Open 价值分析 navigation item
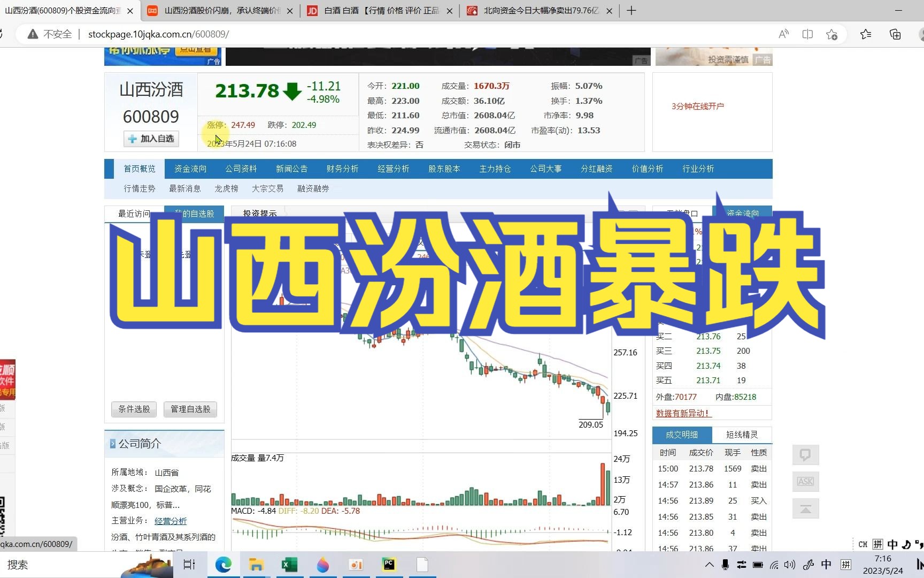 [x=648, y=169]
